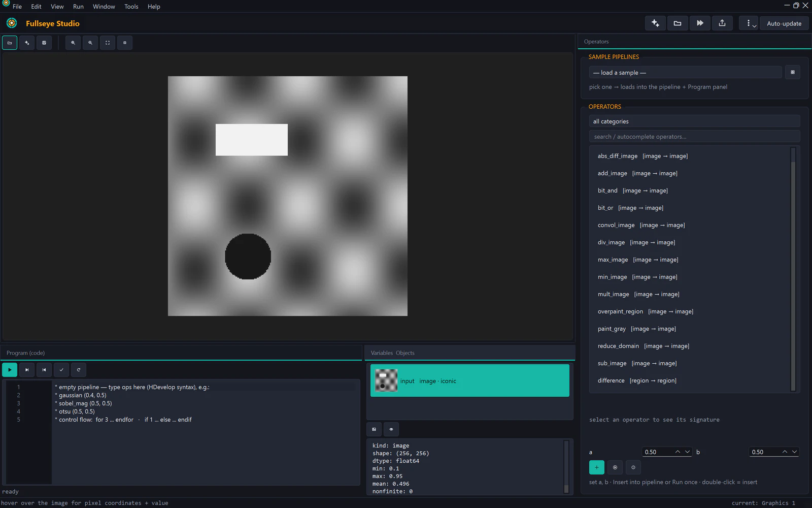The height and width of the screenshot is (508, 812).
Task: Step forward one program line
Action: tap(27, 370)
